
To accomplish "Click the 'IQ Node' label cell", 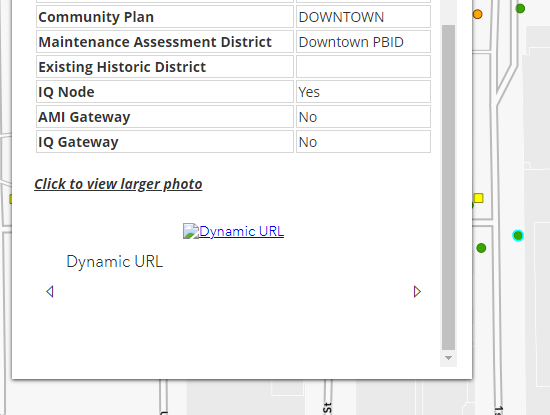I will [x=165, y=92].
